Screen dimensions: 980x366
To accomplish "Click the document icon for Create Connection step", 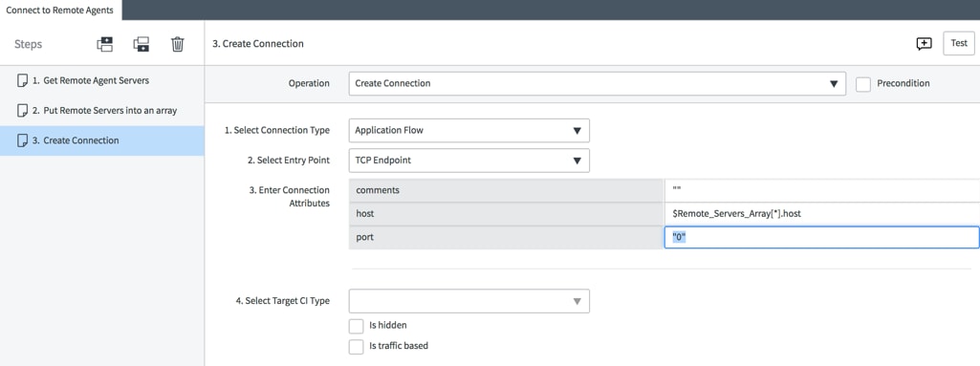I will tap(22, 140).
